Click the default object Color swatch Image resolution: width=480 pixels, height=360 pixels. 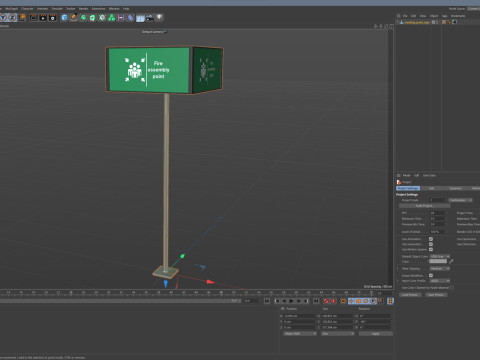tap(438, 261)
